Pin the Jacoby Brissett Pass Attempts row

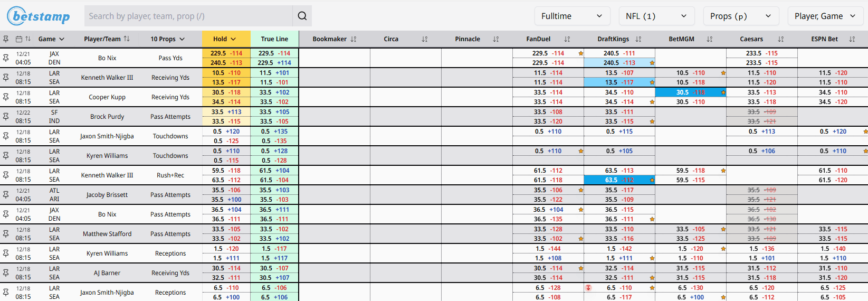(x=6, y=195)
